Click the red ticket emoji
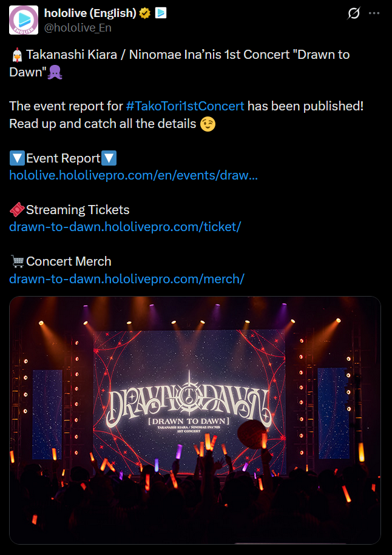Viewport: 392px width, 555px height. click(17, 209)
